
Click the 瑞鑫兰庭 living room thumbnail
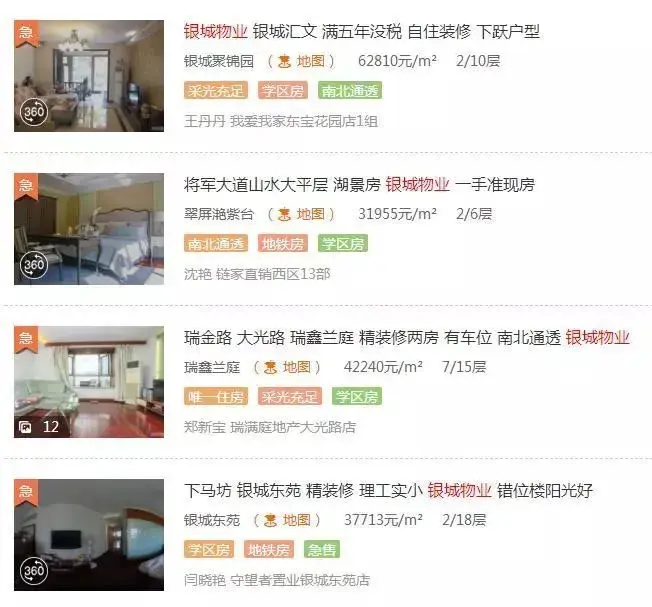pyautogui.click(x=89, y=382)
